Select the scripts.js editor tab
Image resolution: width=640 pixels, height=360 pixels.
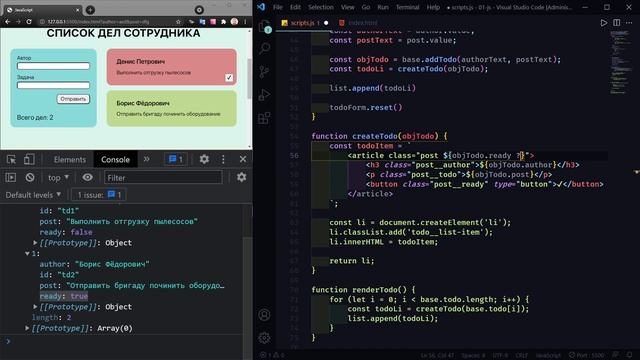point(304,23)
